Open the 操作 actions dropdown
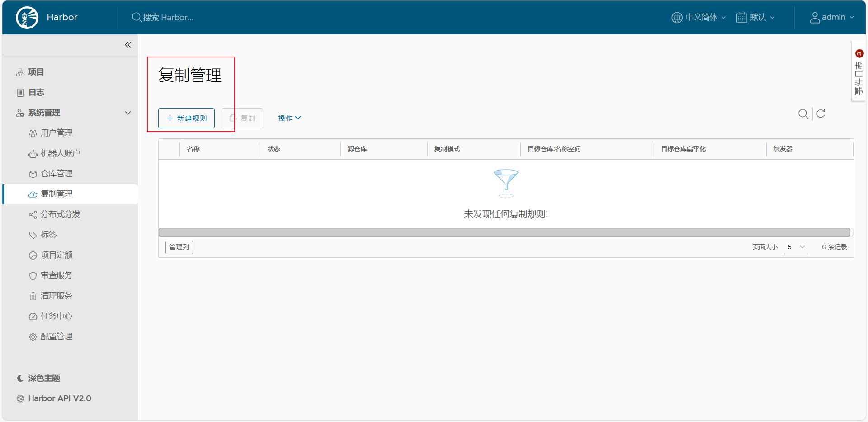 pyautogui.click(x=289, y=118)
